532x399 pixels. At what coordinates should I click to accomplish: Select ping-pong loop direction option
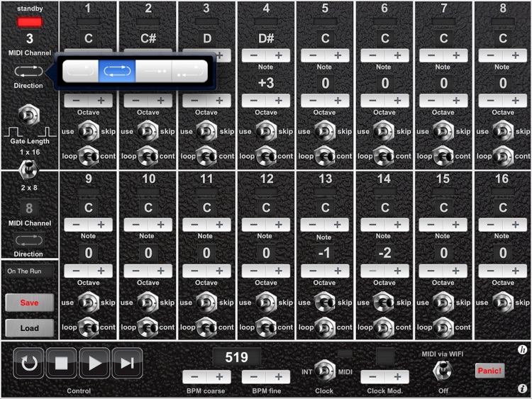click(117, 71)
